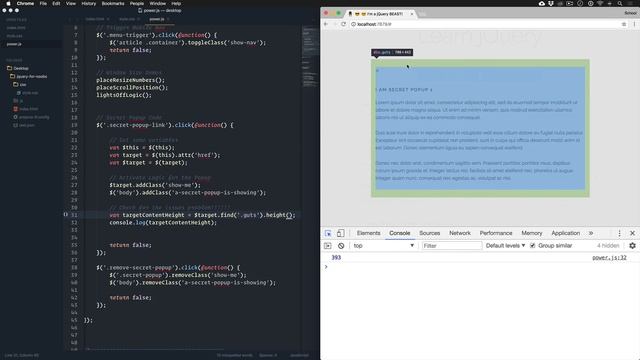Screen dimensions: 640x360
Task: Show more DevTools tabs via chevrons
Action: coord(591,233)
